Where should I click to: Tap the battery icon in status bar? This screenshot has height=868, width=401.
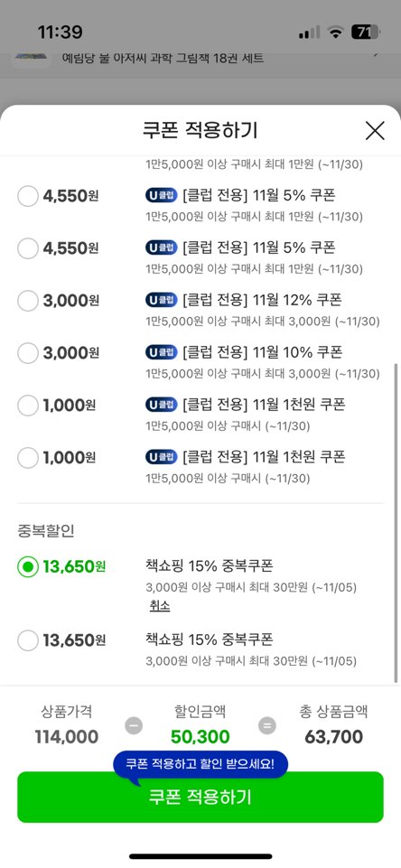366,33
